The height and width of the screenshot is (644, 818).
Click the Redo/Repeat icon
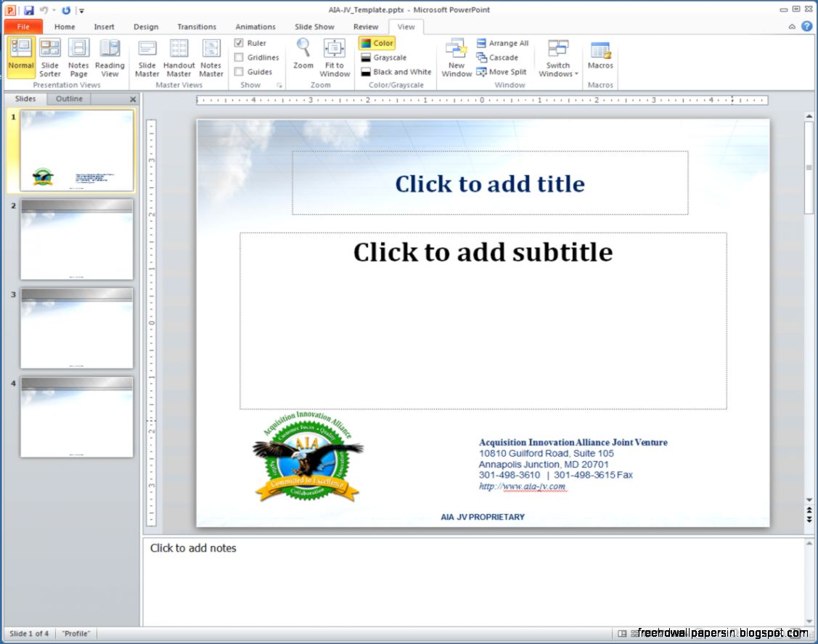click(66, 10)
